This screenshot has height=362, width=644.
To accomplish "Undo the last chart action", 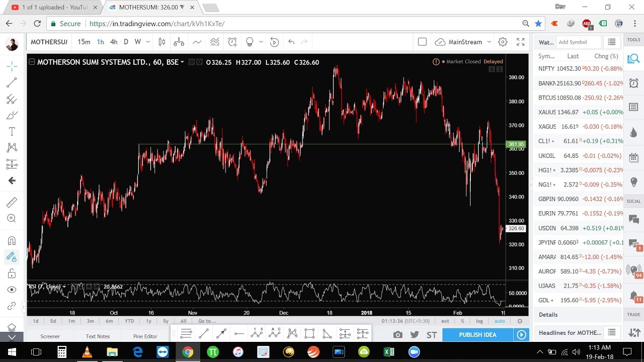I will [x=291, y=42].
